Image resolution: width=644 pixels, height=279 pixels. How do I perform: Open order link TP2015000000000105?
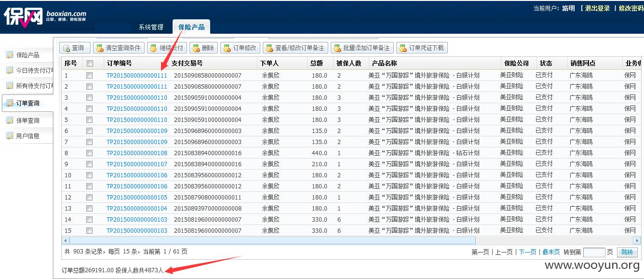pyautogui.click(x=137, y=198)
